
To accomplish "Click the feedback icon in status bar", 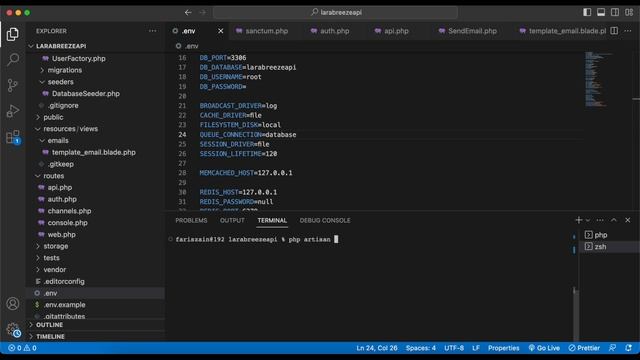I will click(x=612, y=348).
